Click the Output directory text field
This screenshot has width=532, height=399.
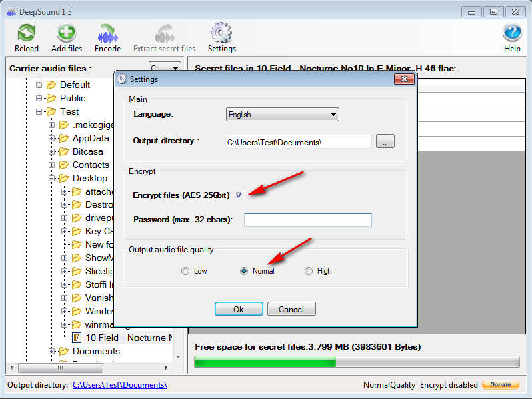[x=298, y=142]
